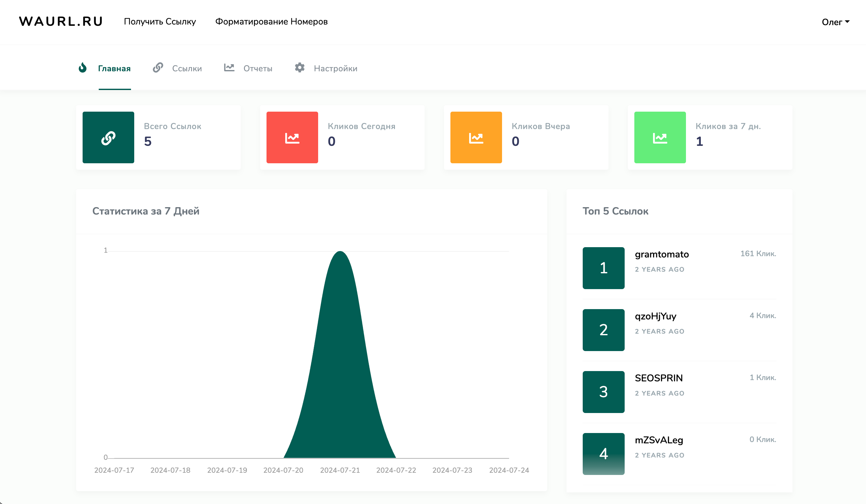Go to the Настройки tab
The image size is (866, 504).
pyautogui.click(x=336, y=68)
